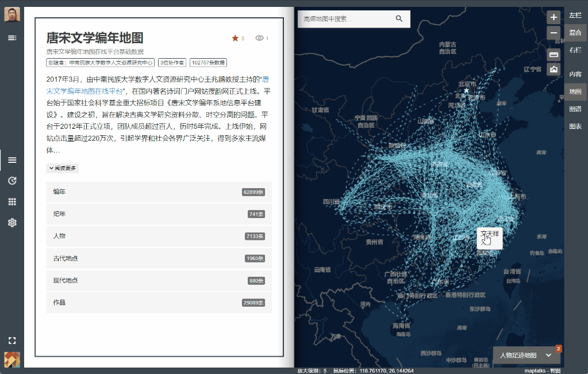This screenshot has height=374, width=588.
Task: Click the eye views icon
Action: click(x=259, y=38)
